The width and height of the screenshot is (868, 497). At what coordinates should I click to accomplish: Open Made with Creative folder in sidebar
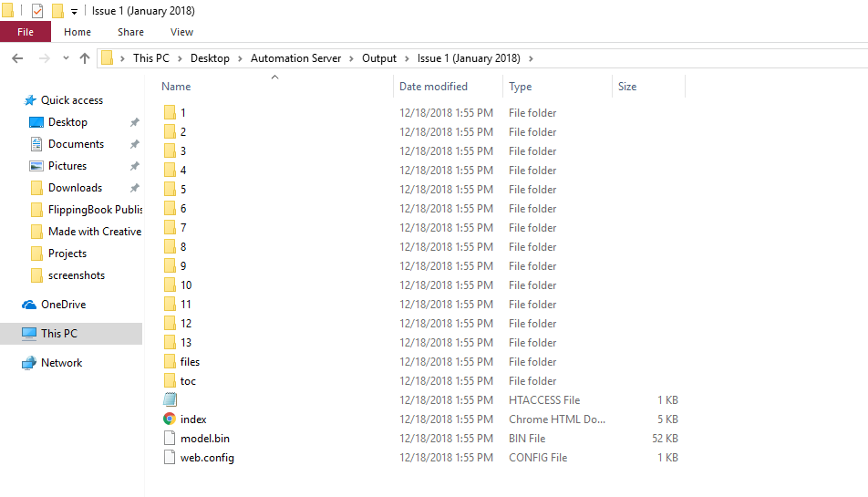pyautogui.click(x=95, y=232)
